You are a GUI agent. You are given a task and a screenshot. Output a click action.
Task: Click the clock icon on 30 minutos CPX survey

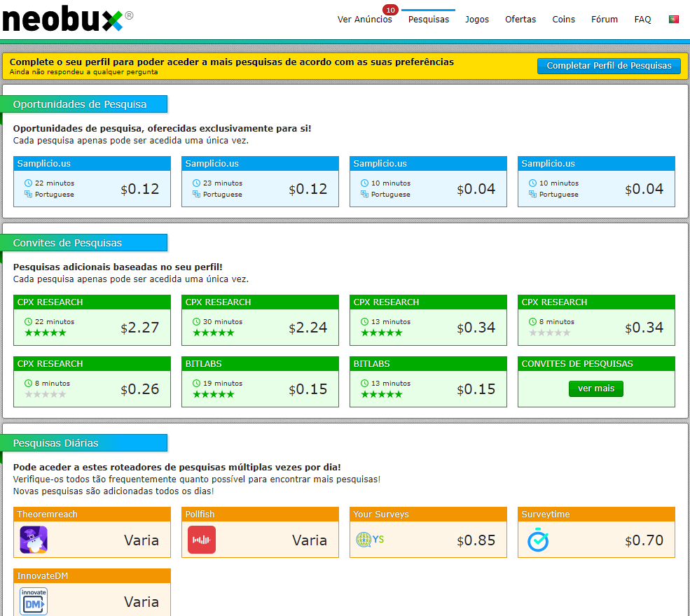point(196,321)
